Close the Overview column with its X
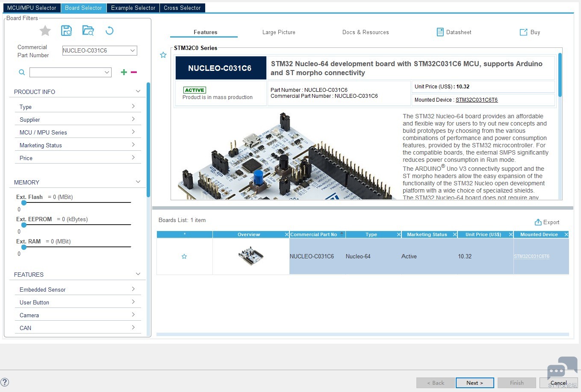The width and height of the screenshot is (581, 392). point(287,234)
